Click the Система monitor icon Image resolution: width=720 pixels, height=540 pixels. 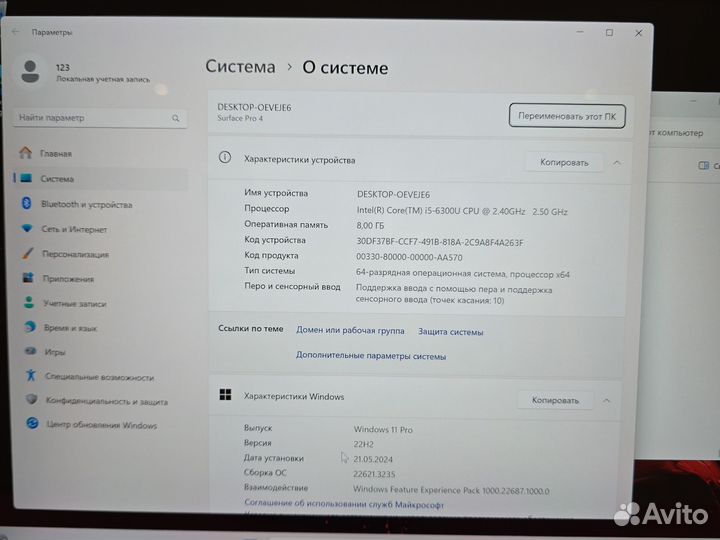[26, 178]
